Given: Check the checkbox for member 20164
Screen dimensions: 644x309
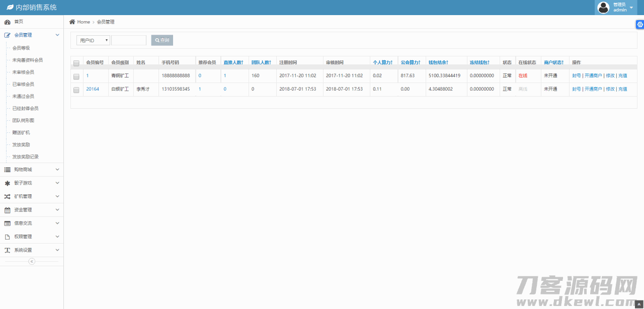Looking at the screenshot, I should [x=76, y=90].
